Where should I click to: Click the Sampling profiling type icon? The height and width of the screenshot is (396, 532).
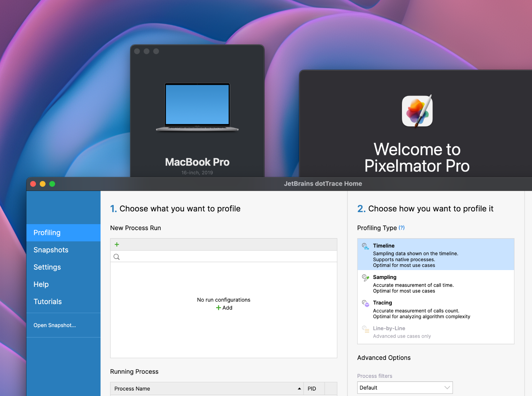(x=365, y=278)
